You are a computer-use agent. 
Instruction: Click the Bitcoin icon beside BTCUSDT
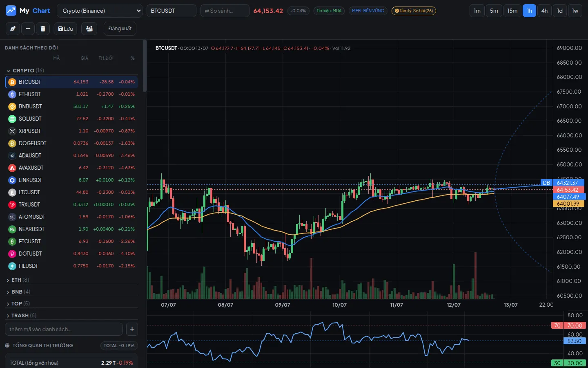tap(12, 82)
